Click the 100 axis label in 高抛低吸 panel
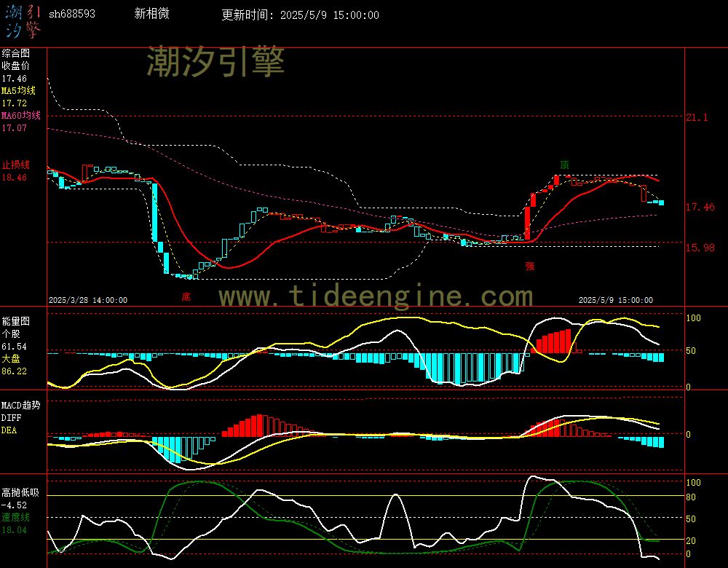The image size is (728, 568). click(693, 483)
